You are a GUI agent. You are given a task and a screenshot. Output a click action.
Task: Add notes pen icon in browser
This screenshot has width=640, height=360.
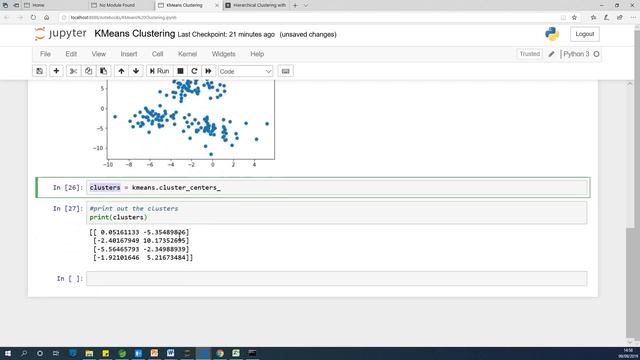pos(607,18)
